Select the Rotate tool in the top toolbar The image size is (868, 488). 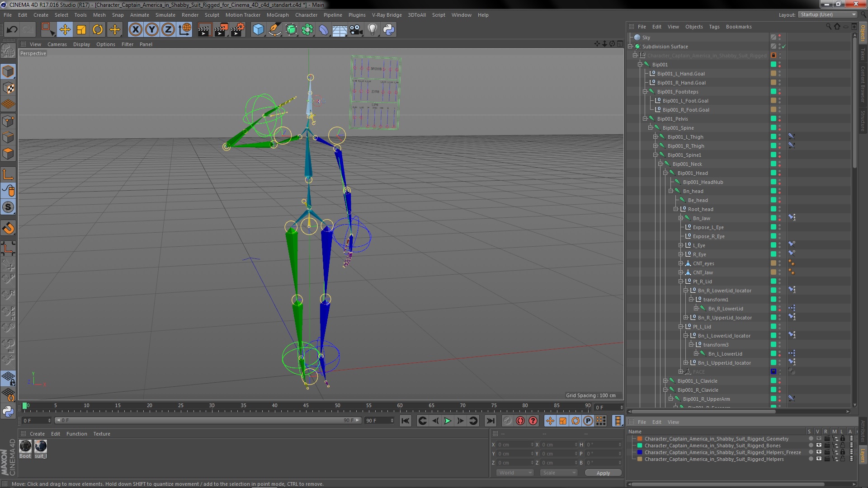tap(98, 30)
